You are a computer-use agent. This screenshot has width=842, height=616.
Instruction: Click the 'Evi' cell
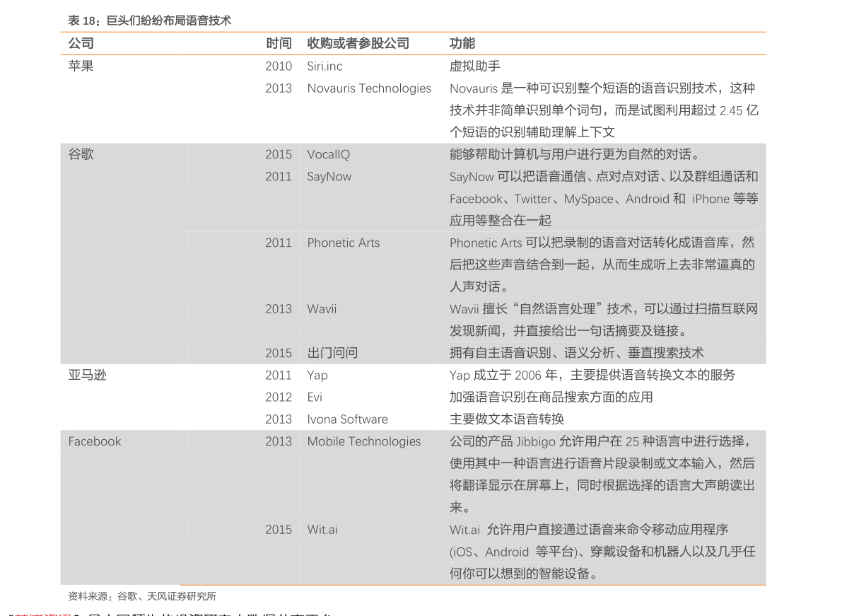pos(315,397)
